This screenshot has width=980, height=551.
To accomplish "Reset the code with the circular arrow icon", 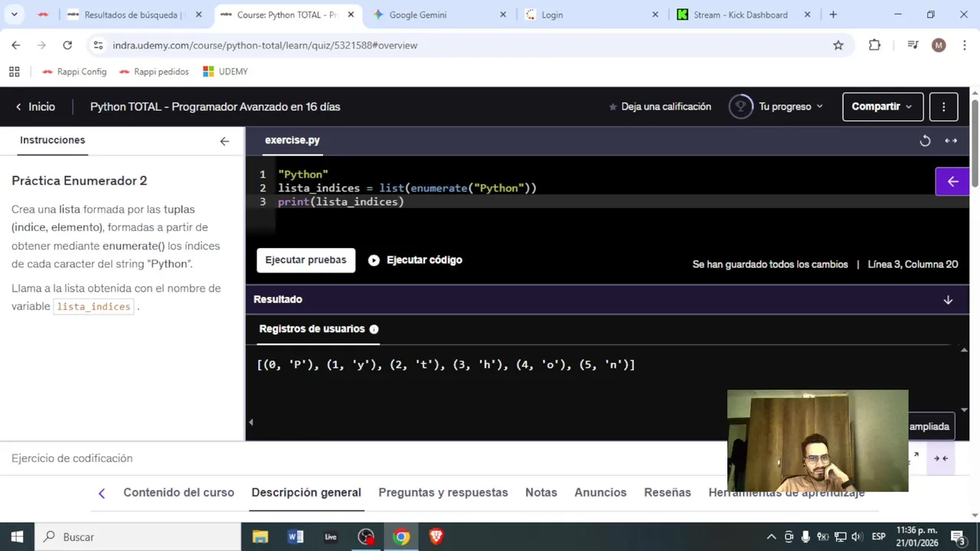I will point(925,141).
